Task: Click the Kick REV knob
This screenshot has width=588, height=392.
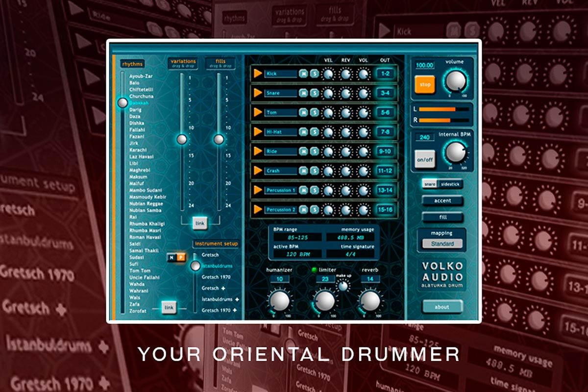Action: pos(346,74)
